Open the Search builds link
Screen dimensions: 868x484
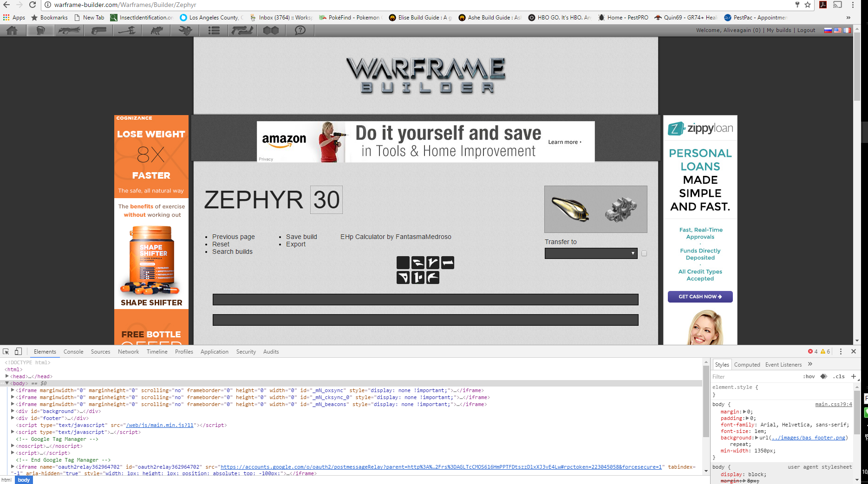(x=232, y=252)
